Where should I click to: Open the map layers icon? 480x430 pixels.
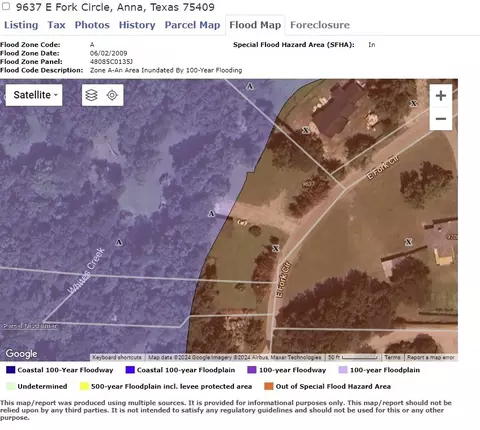92,95
